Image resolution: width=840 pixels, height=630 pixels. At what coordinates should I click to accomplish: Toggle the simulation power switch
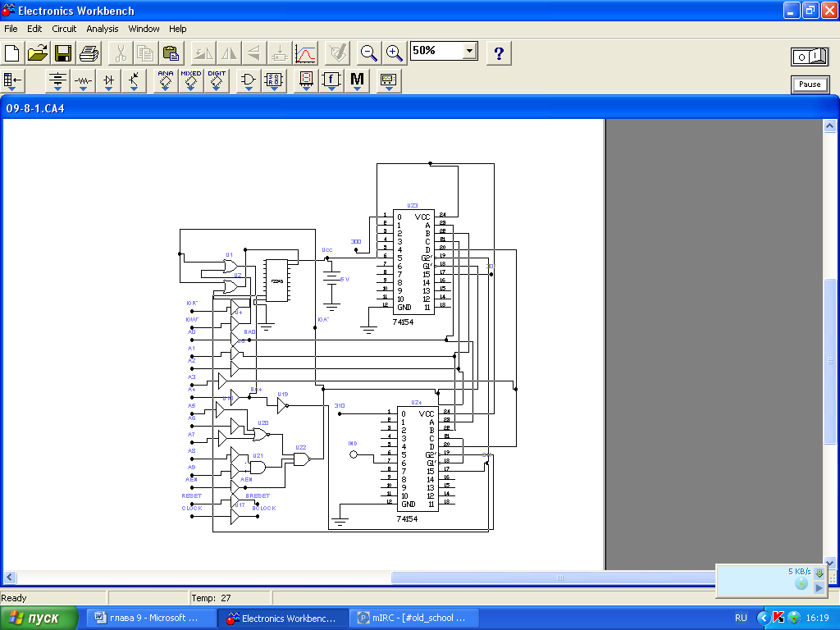point(810,57)
